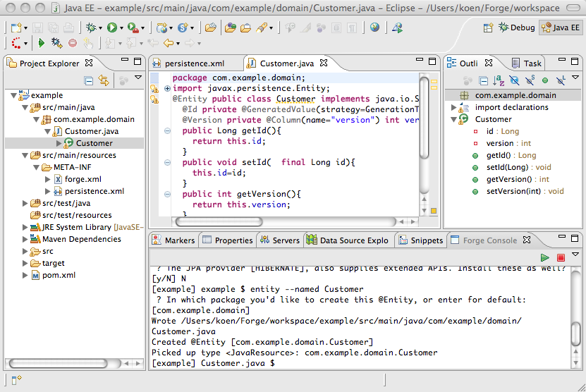
Task: Stop Forge with the red square icon
Action: tap(561, 258)
